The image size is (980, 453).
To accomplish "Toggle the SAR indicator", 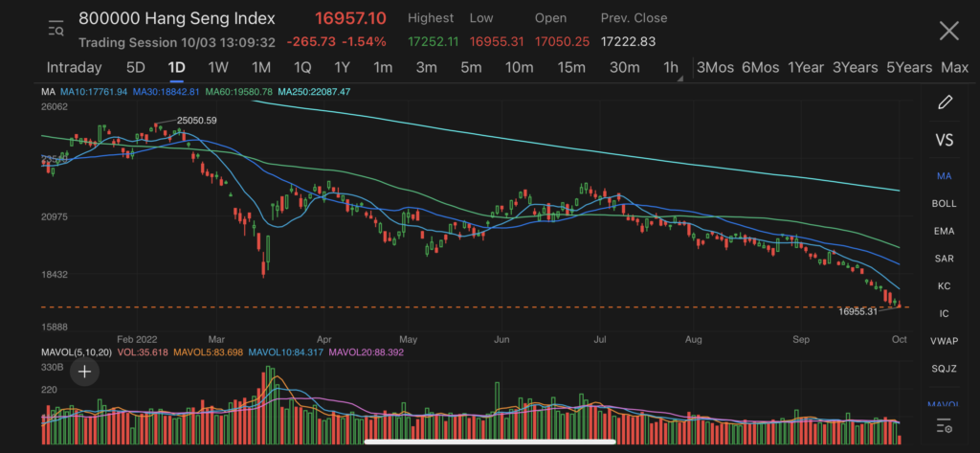I will pos(944,259).
